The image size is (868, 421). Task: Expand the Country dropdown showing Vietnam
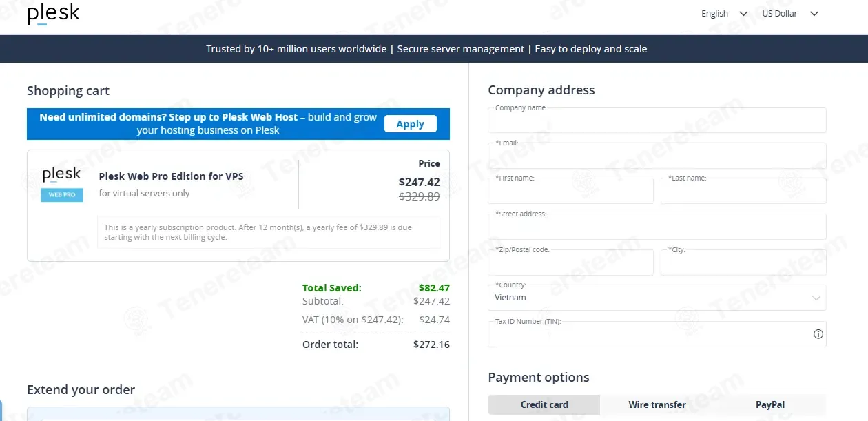(x=657, y=298)
